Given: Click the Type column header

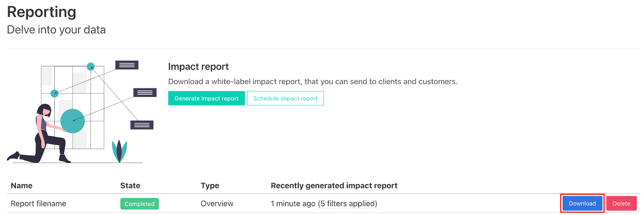Looking at the screenshot, I should [x=210, y=186].
